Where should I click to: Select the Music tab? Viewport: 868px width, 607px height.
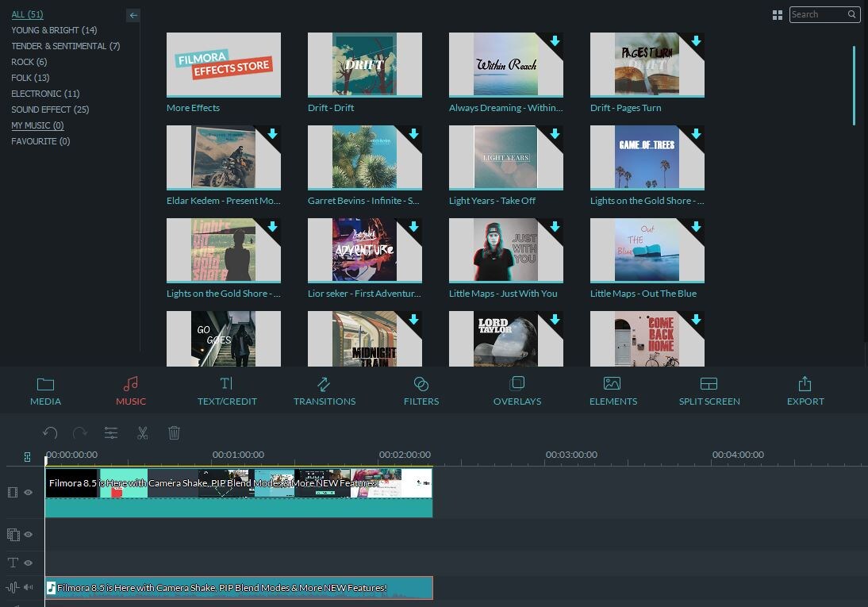click(131, 391)
